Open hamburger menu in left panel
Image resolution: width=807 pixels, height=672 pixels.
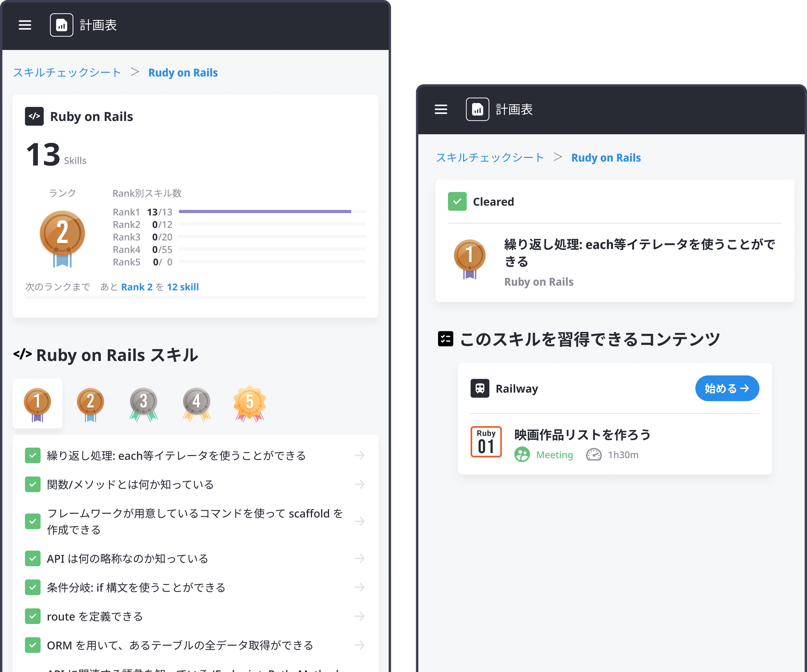[x=25, y=25]
